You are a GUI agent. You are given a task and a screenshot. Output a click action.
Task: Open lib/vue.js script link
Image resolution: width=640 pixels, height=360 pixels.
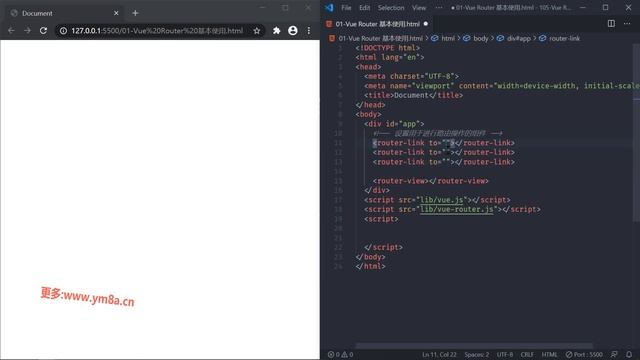442,200
